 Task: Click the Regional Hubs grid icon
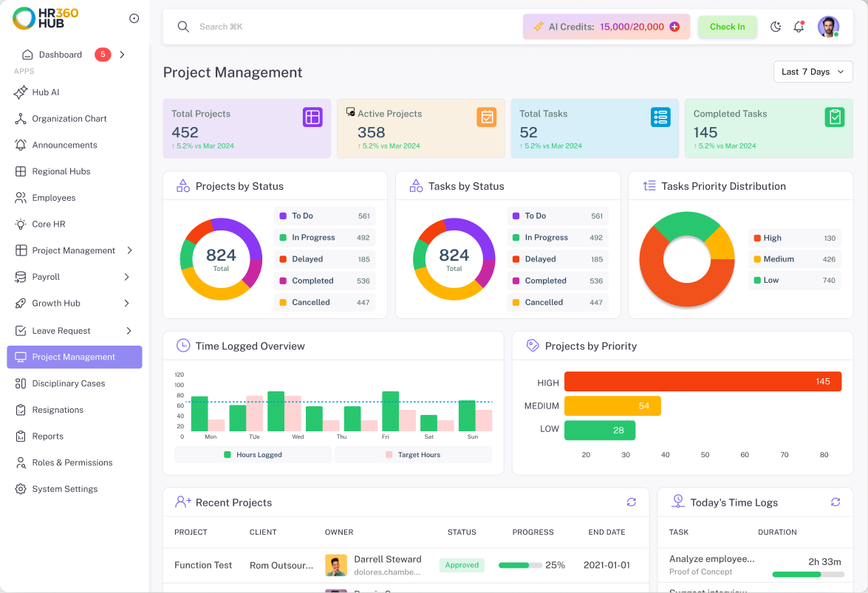click(x=21, y=171)
